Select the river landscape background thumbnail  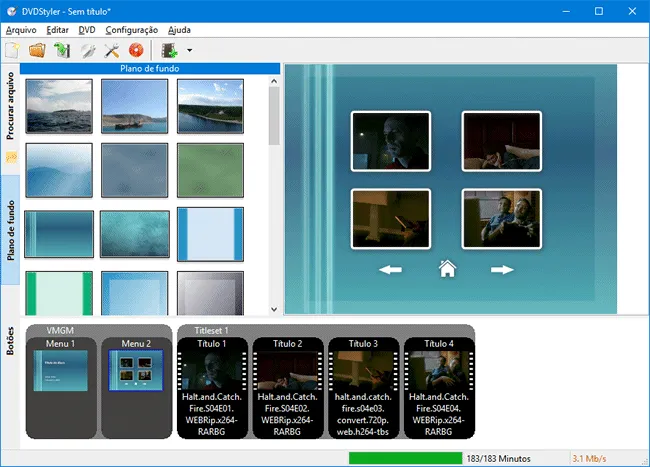pos(210,106)
